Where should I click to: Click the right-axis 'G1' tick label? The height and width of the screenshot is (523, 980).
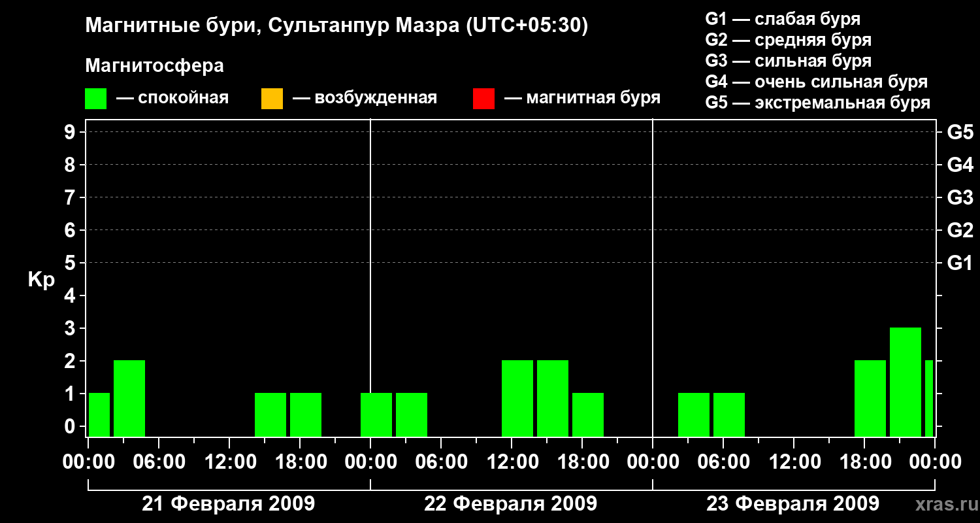pyautogui.click(x=960, y=263)
